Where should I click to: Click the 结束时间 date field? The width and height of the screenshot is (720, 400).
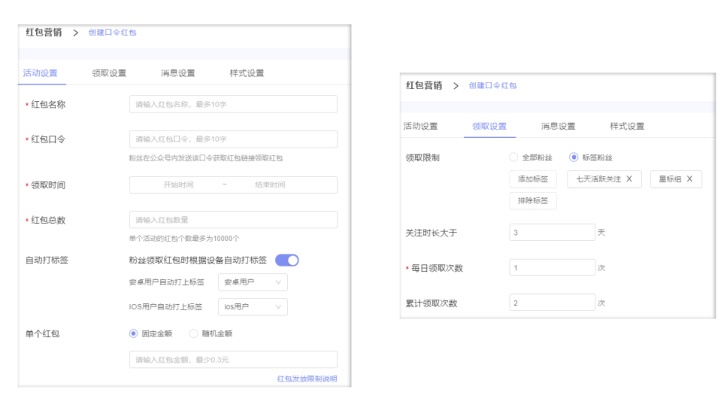[270, 185]
